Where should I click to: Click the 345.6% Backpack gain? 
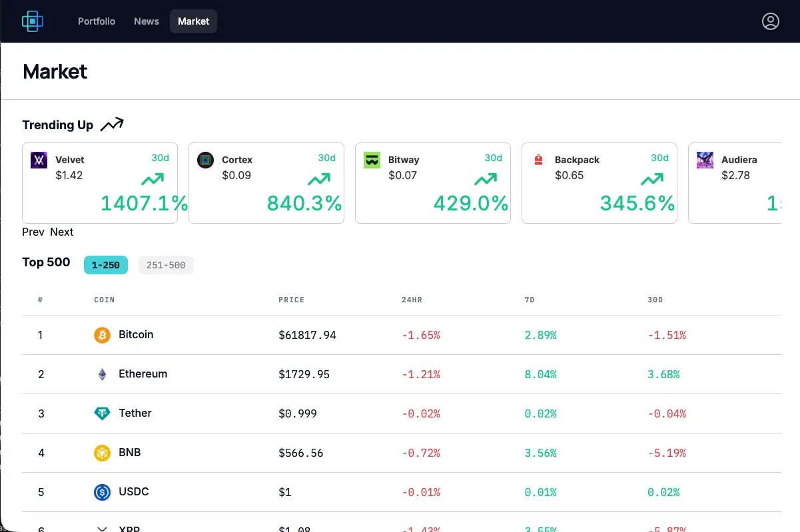(637, 203)
